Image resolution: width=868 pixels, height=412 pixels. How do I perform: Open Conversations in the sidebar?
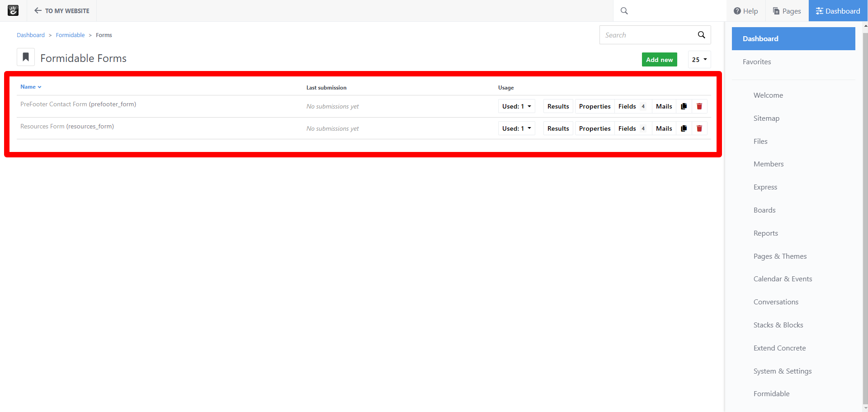pos(776,302)
